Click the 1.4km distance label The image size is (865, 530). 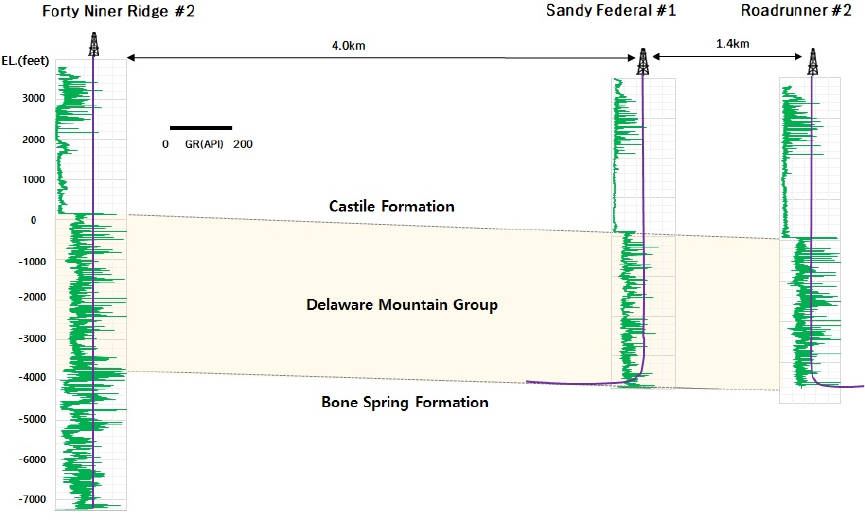tap(732, 46)
